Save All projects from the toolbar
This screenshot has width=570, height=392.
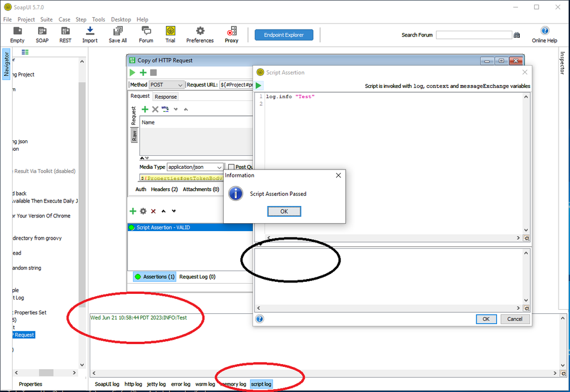point(118,35)
